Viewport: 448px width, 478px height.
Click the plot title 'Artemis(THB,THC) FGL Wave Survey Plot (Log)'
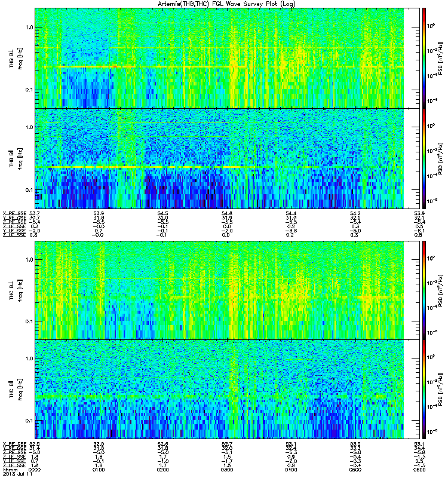point(226,4)
